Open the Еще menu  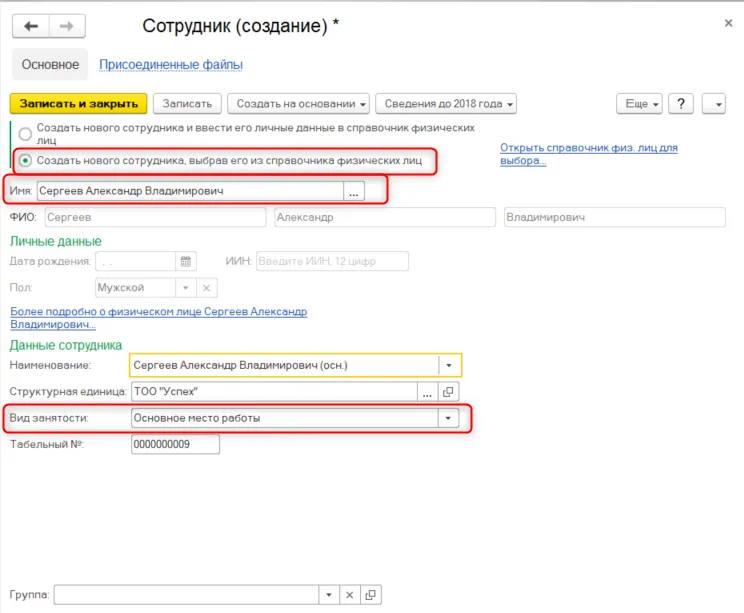[639, 103]
